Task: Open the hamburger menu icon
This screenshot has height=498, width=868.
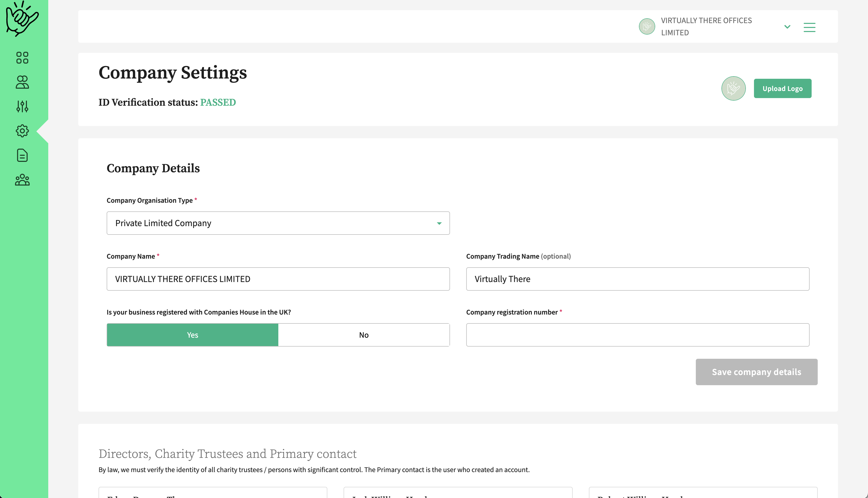Action: 809,27
